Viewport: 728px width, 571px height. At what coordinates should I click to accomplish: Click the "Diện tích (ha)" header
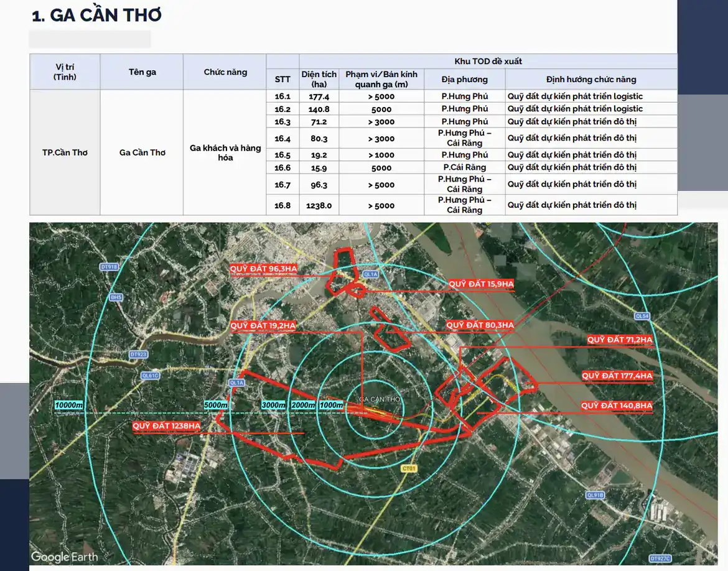pos(319,80)
